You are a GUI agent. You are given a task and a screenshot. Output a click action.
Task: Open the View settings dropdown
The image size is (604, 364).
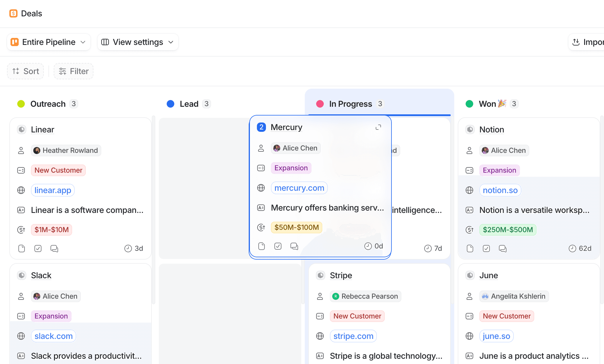tap(138, 42)
